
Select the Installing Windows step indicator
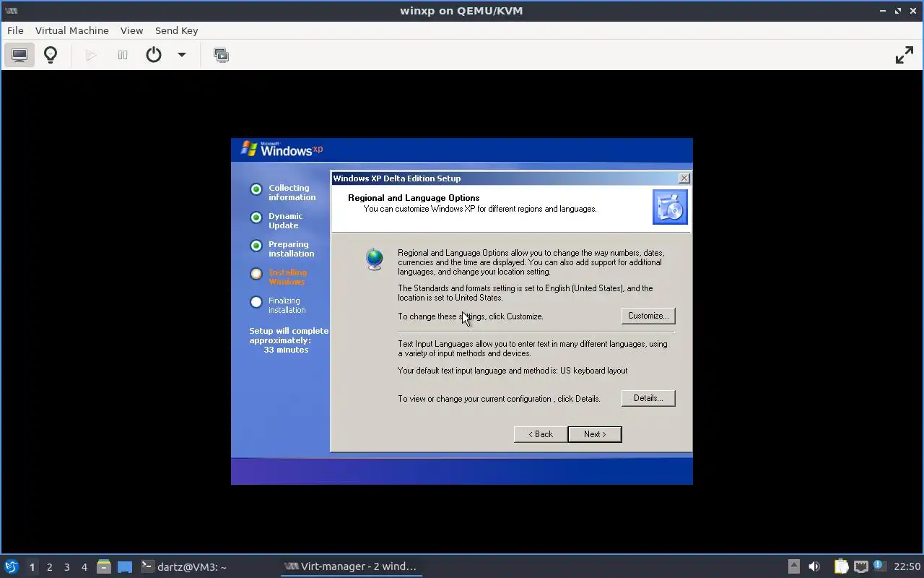[256, 274]
